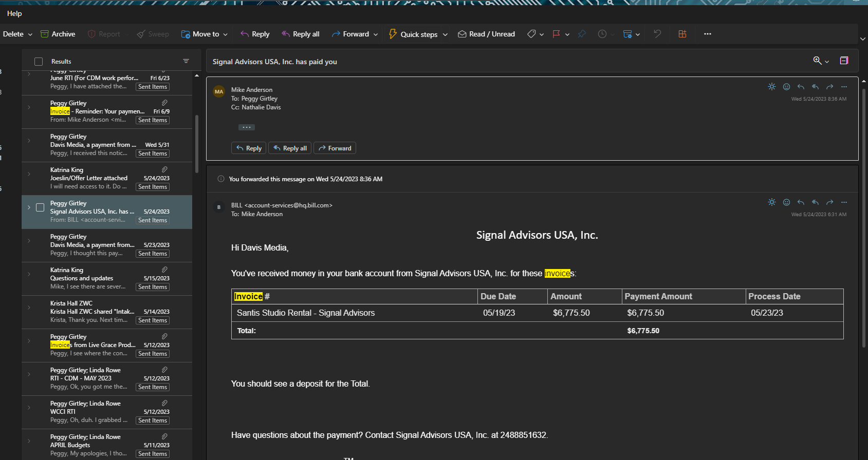Click forward arrow on the BILL message
This screenshot has height=460, width=868.
click(x=829, y=202)
